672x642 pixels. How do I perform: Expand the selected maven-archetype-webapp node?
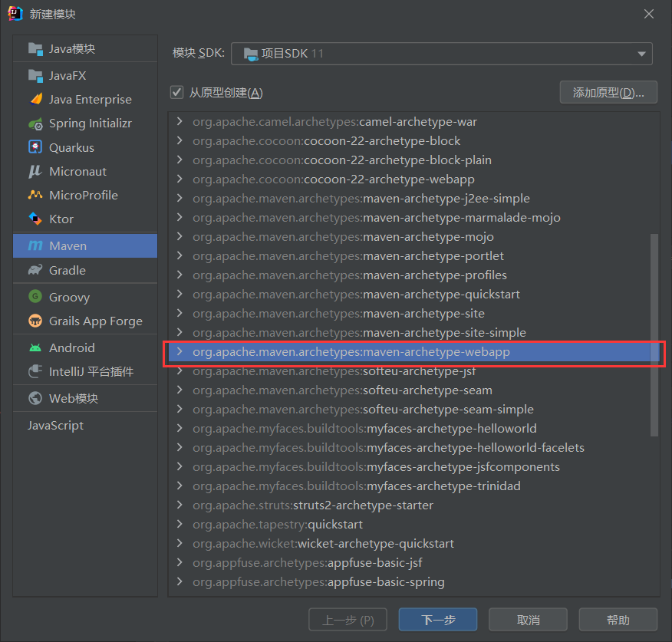click(x=180, y=352)
